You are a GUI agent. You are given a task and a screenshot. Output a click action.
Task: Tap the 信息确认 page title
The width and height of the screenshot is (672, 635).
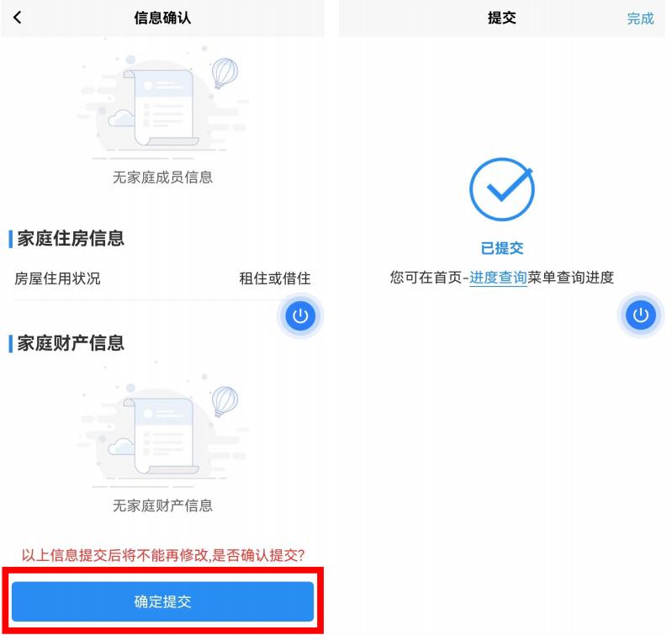pyautogui.click(x=162, y=18)
